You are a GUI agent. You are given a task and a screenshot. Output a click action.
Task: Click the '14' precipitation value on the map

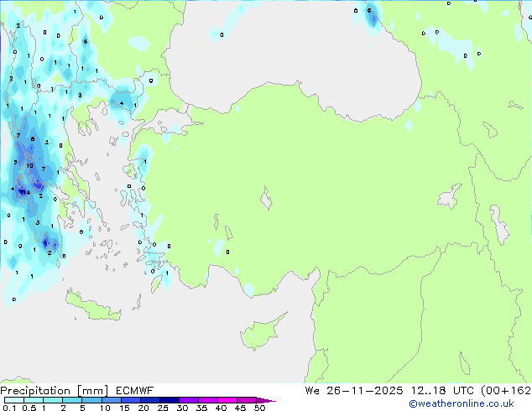[x=26, y=193]
